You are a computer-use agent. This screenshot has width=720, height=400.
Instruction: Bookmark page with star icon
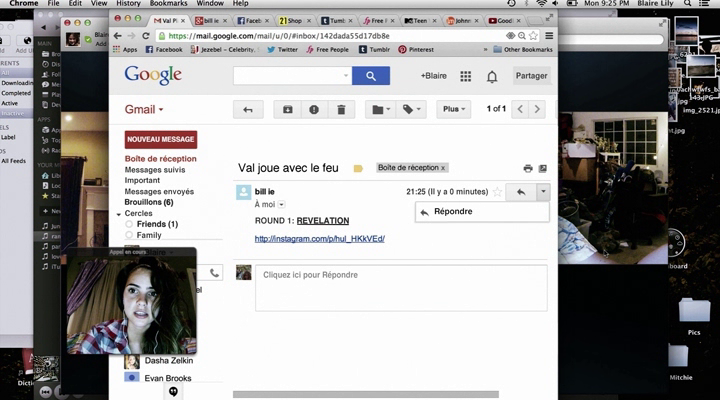coord(533,36)
